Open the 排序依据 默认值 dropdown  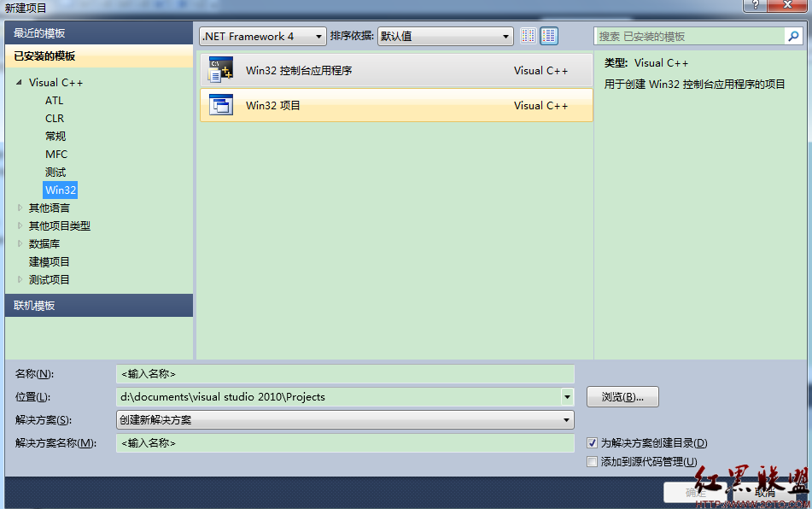click(x=446, y=36)
